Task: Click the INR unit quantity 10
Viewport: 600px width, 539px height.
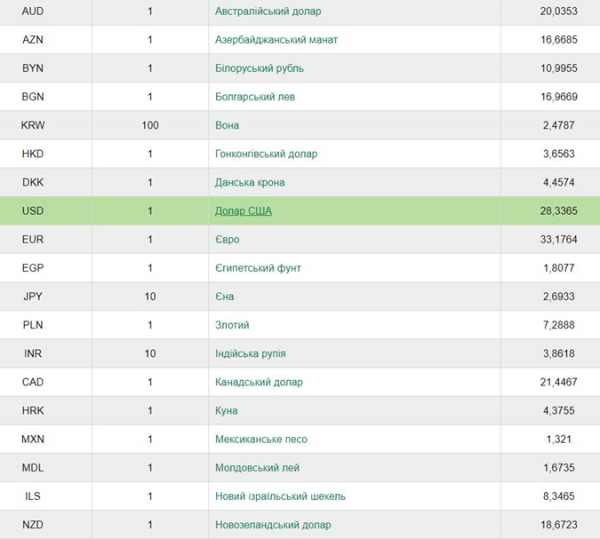Action: pyautogui.click(x=150, y=353)
